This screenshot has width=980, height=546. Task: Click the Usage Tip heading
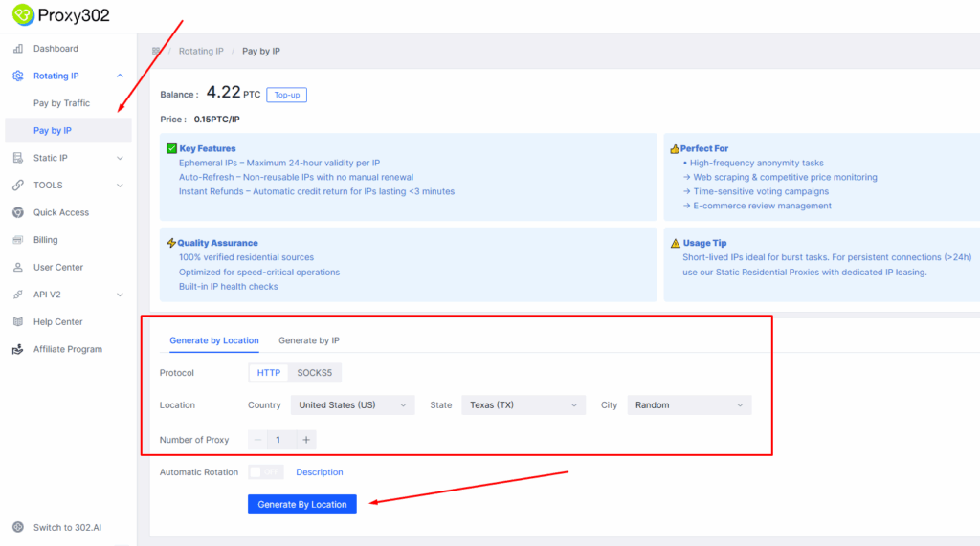click(704, 243)
